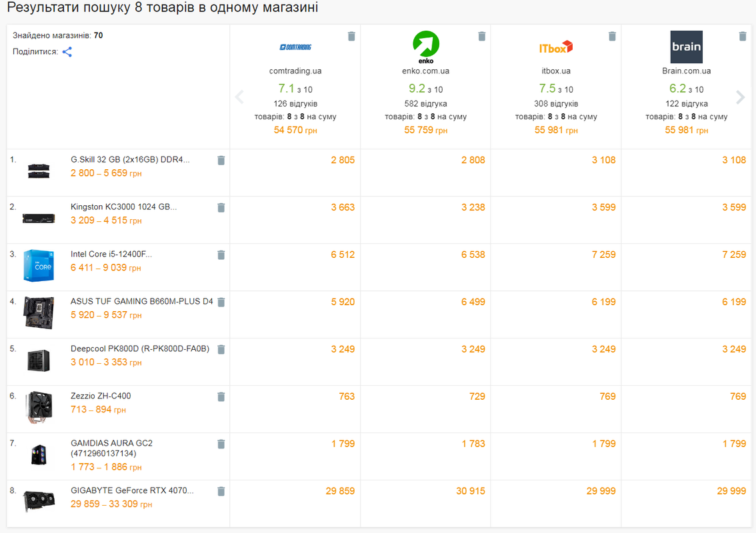Open G.Skill RAM product thumbnail
Viewport: 756px width, 533px height.
pos(39,171)
